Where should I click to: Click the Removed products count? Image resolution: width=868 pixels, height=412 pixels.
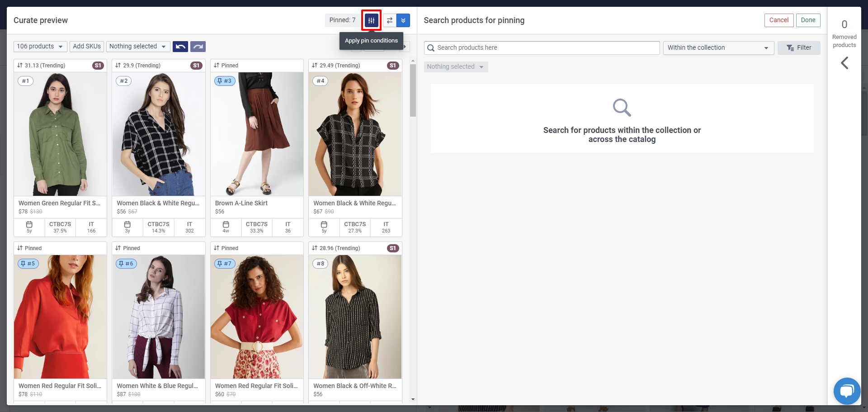[x=844, y=24]
